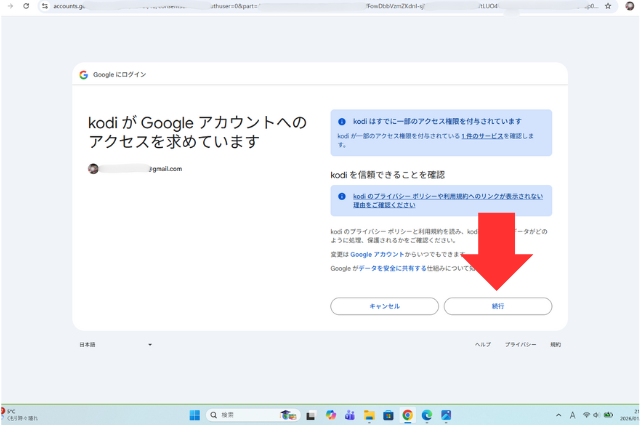
Task: Click the account avatar beside gmail address
Action: pyautogui.click(x=93, y=169)
